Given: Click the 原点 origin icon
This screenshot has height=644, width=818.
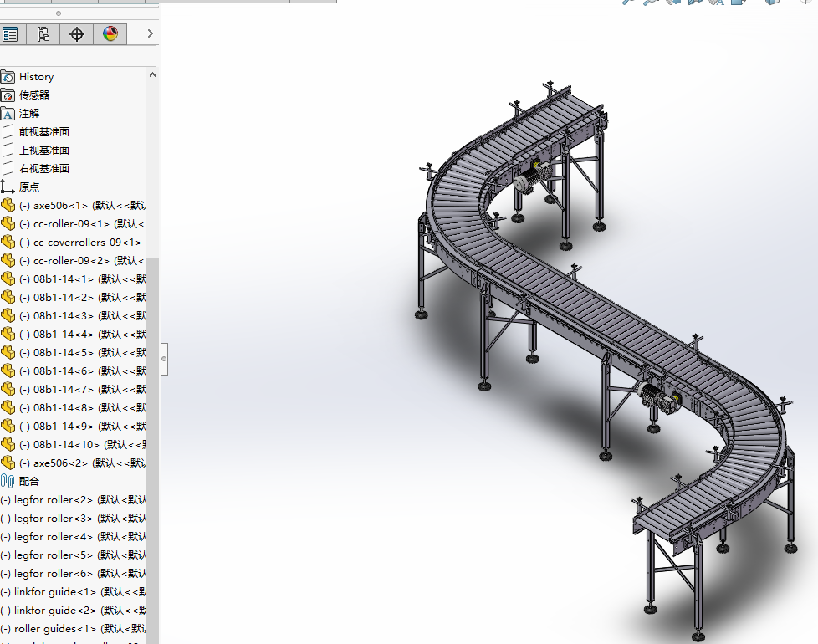Looking at the screenshot, I should tap(8, 187).
